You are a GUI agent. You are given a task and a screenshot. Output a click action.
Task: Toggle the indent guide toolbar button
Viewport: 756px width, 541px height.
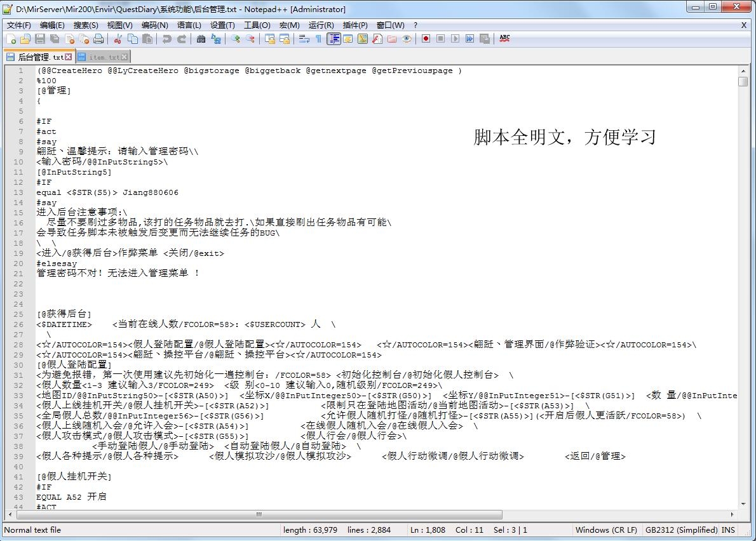(334, 39)
